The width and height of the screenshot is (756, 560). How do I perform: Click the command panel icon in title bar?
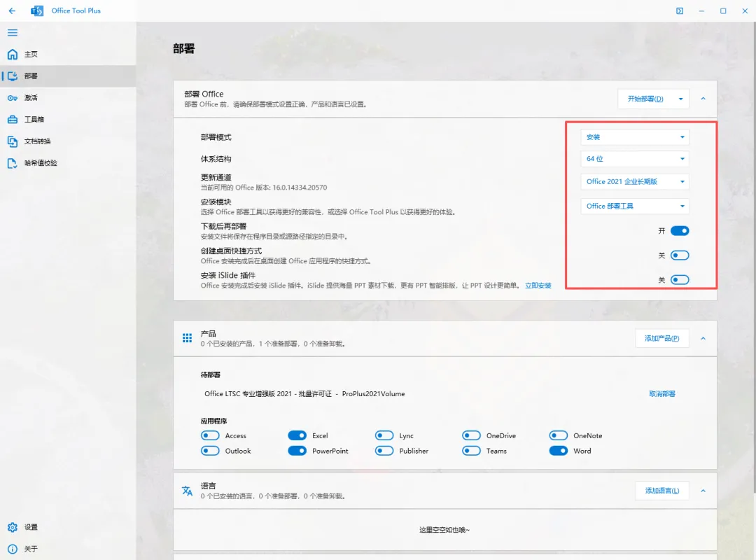(x=679, y=10)
